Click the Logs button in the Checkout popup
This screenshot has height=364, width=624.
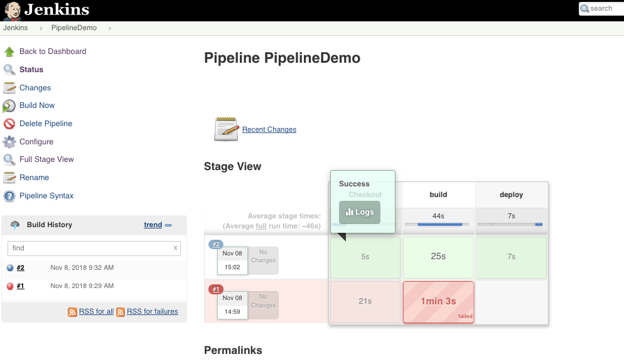359,212
